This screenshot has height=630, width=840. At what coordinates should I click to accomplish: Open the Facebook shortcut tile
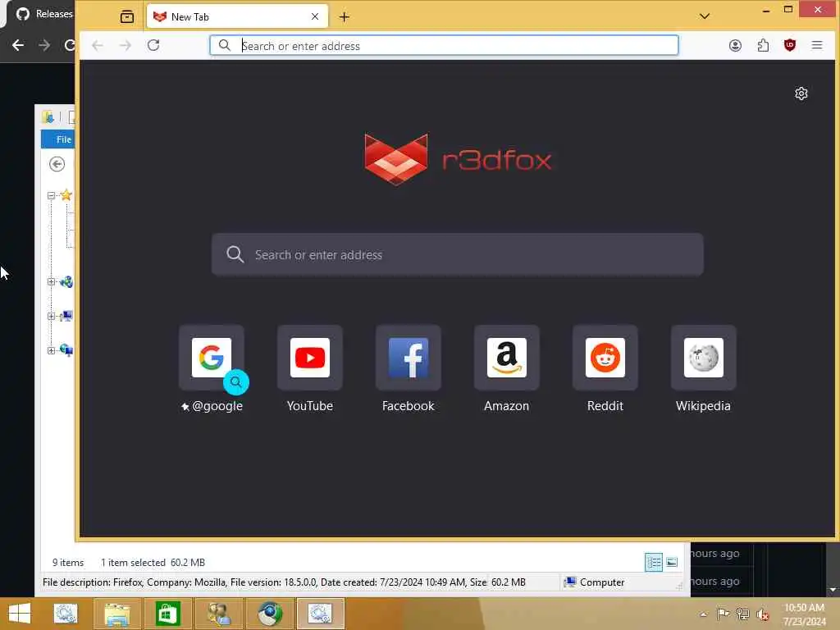[409, 358]
